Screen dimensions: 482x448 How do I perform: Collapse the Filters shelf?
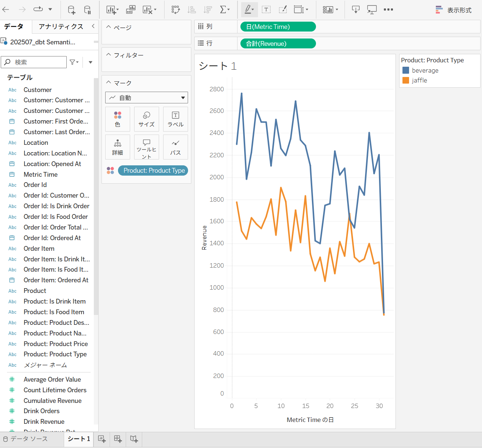(x=108, y=55)
